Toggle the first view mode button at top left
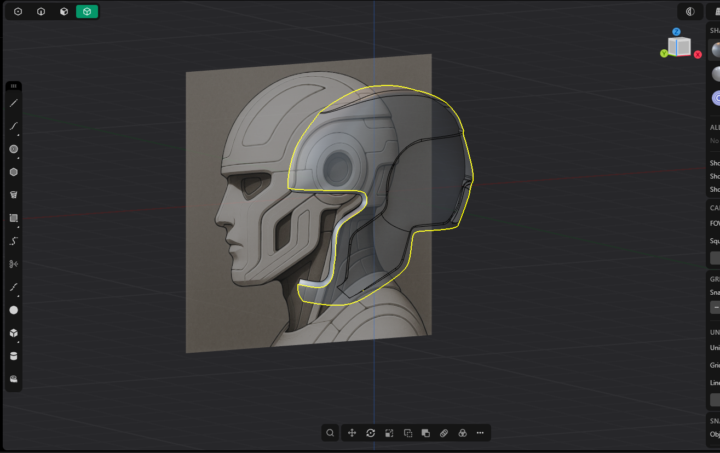Screen dimensions: 720x453 click(17, 11)
